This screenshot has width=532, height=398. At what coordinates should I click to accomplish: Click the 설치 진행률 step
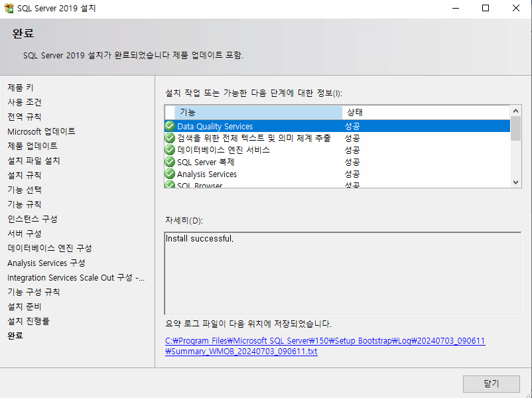pyautogui.click(x=29, y=321)
